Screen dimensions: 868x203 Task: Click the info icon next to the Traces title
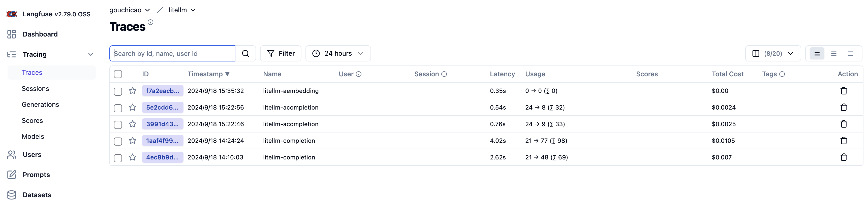[151, 22]
